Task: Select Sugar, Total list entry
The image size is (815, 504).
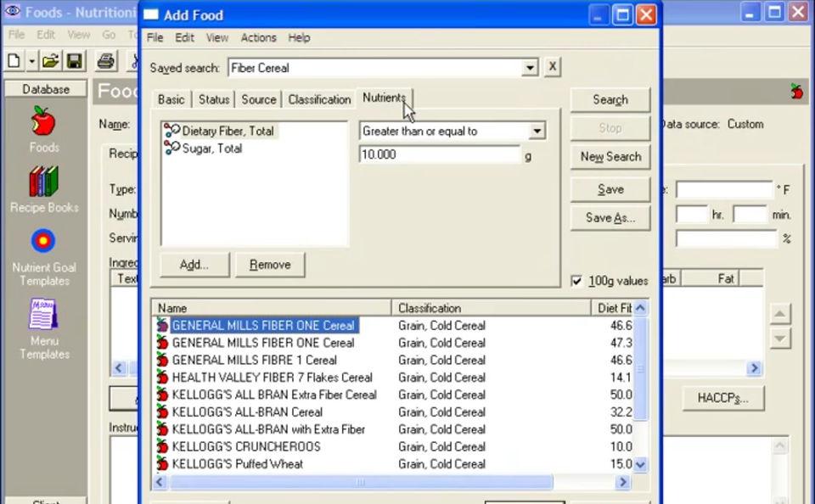Action: click(x=212, y=148)
